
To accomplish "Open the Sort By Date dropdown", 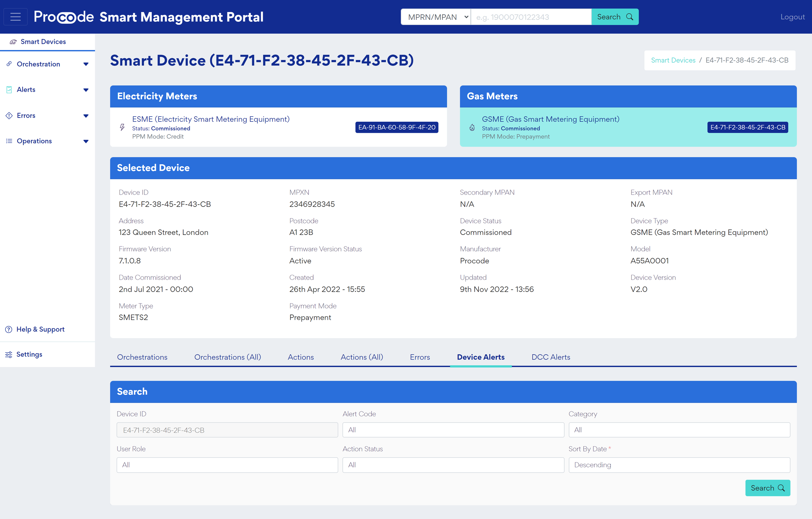I will click(679, 465).
